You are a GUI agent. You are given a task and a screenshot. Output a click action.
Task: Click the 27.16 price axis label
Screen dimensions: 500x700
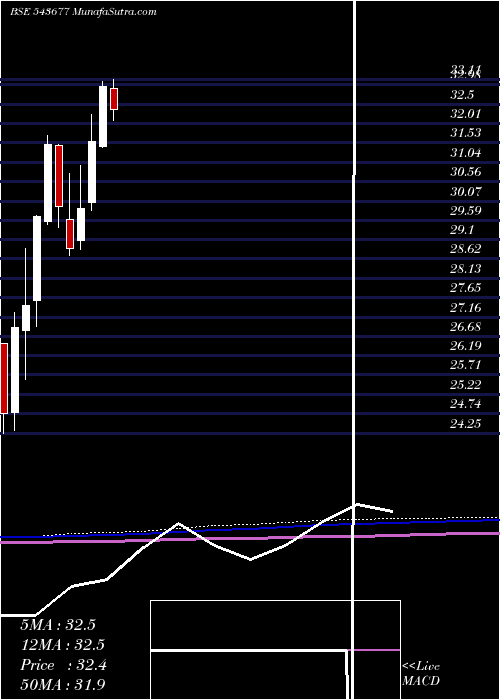466,307
